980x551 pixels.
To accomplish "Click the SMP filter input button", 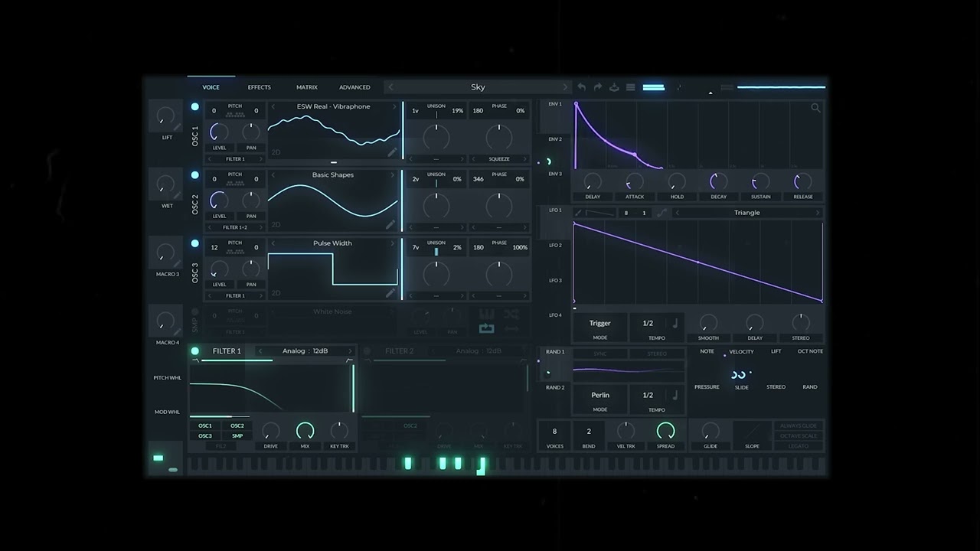I will pyautogui.click(x=237, y=436).
